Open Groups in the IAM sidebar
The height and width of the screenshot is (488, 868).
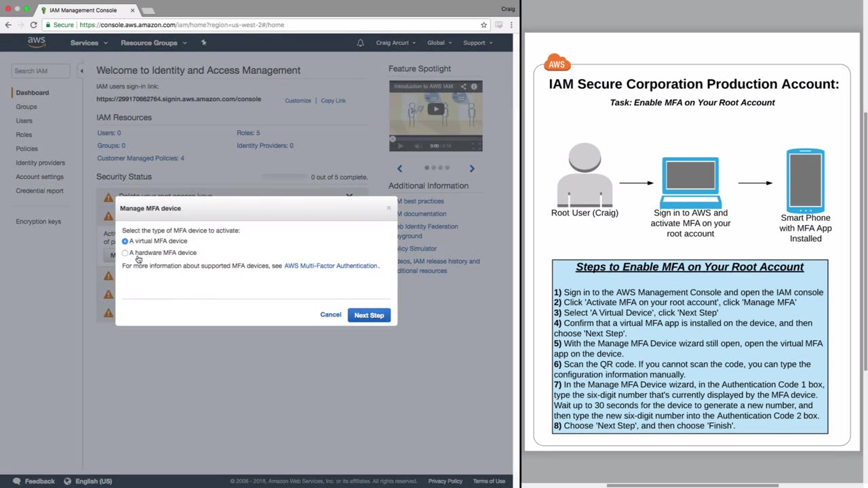[26, 107]
